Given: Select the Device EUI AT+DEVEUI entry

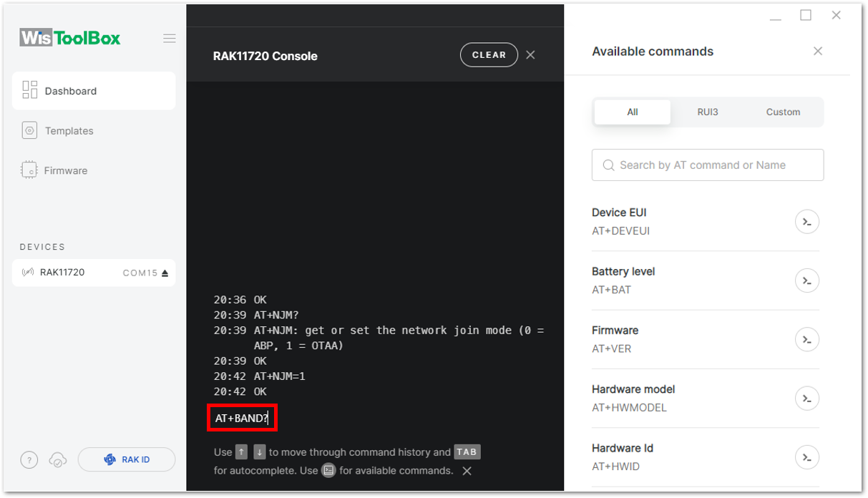Looking at the screenshot, I should click(x=706, y=222).
